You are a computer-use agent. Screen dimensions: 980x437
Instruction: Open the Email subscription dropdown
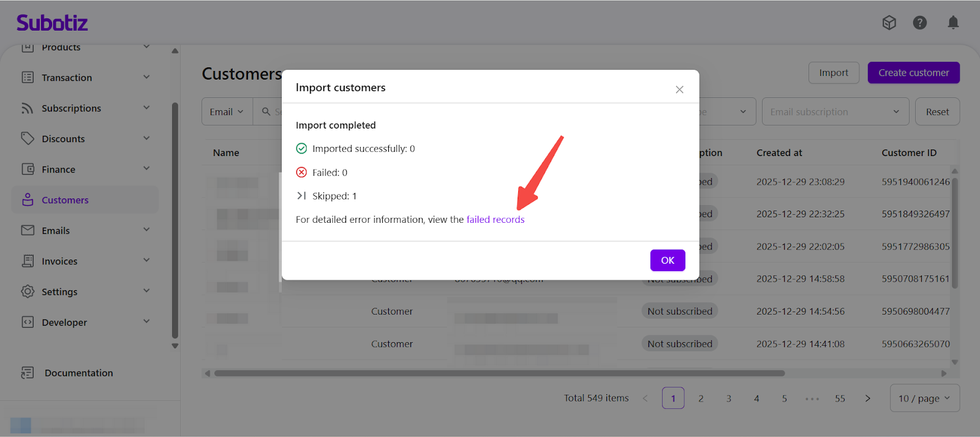click(x=835, y=112)
